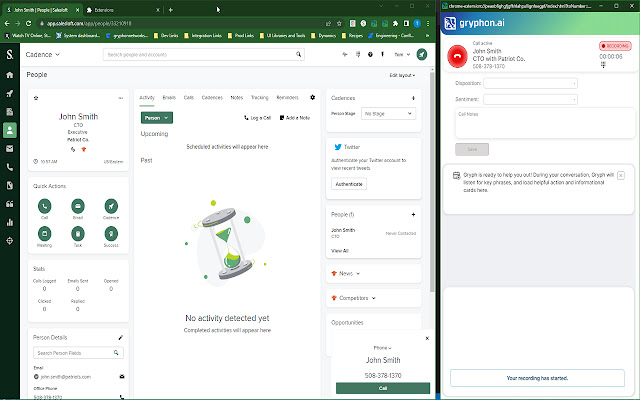The image size is (640, 400).
Task: Expand the Person filter dropdown
Action: [x=157, y=118]
